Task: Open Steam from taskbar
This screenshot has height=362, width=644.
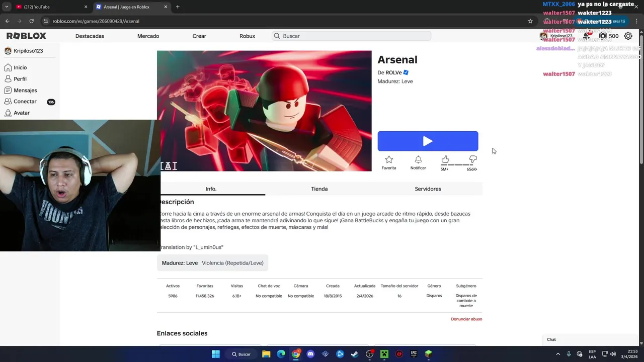Action: (355, 354)
